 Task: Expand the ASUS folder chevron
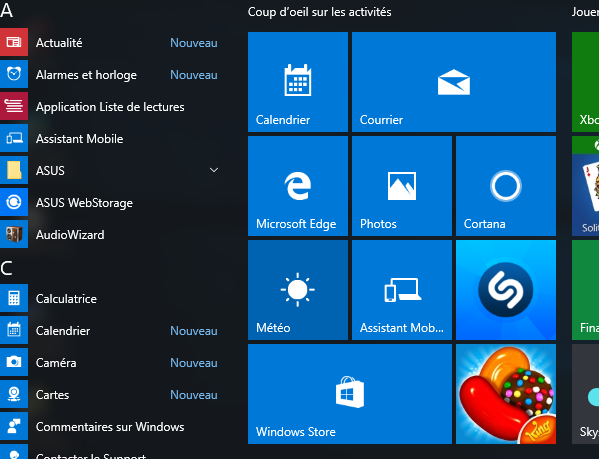point(214,170)
